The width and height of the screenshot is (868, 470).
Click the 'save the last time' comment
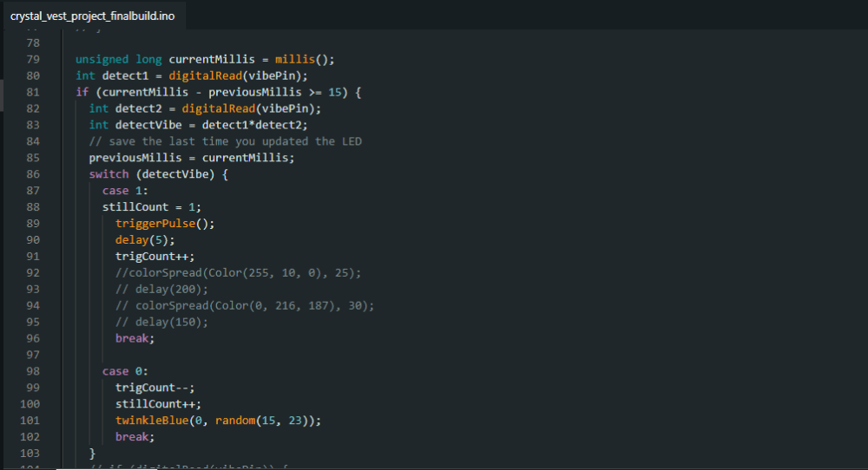pos(225,141)
